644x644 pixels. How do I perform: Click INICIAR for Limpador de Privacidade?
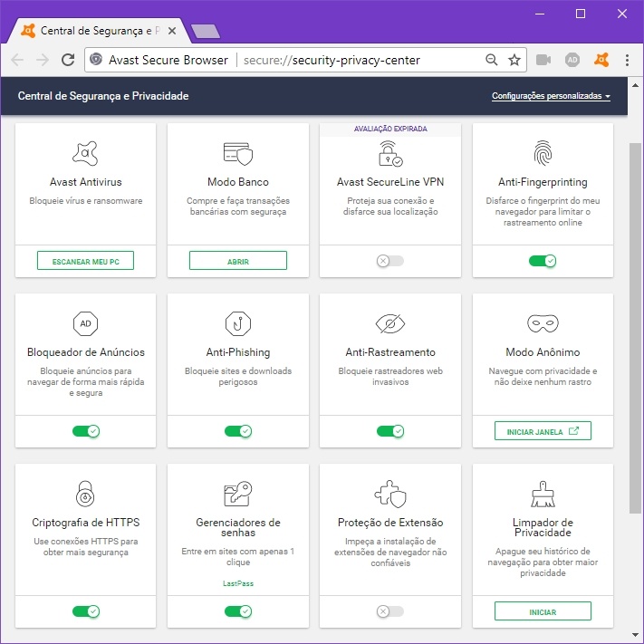click(x=543, y=611)
